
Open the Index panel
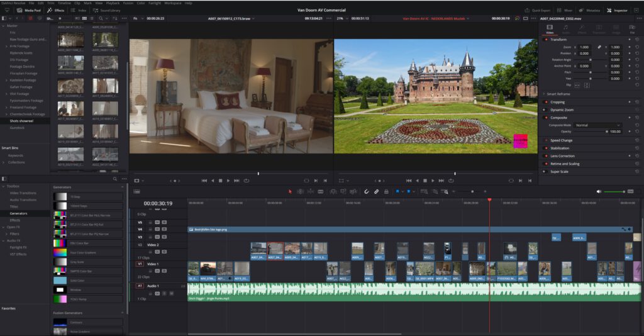[x=79, y=10]
